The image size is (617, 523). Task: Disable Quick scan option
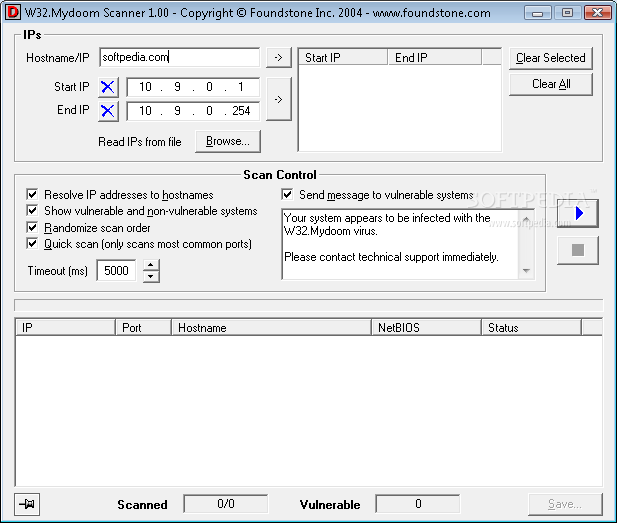[32, 244]
